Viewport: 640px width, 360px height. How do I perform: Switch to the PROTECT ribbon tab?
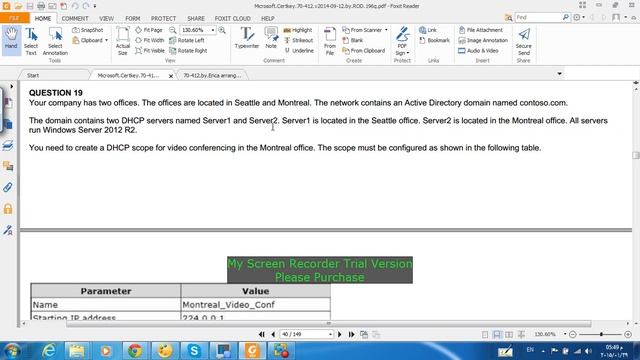click(x=163, y=18)
